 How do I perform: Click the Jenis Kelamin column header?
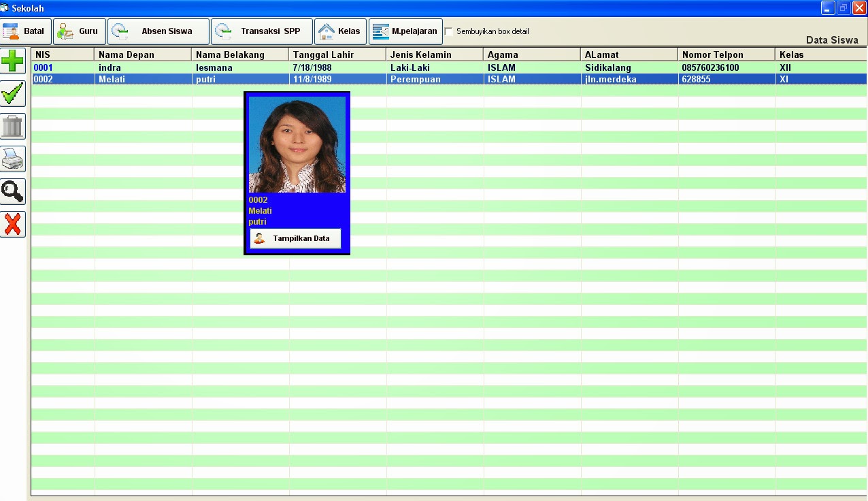click(435, 54)
